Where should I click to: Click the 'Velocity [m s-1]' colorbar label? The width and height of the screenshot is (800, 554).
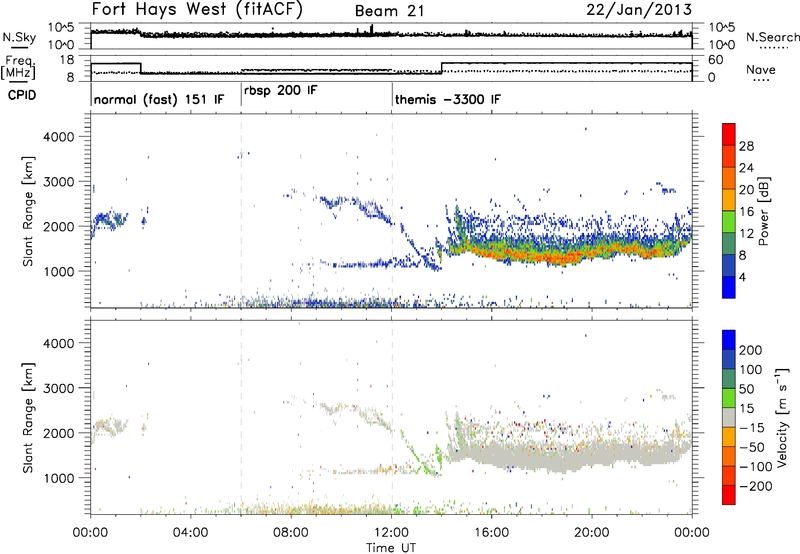(x=782, y=417)
